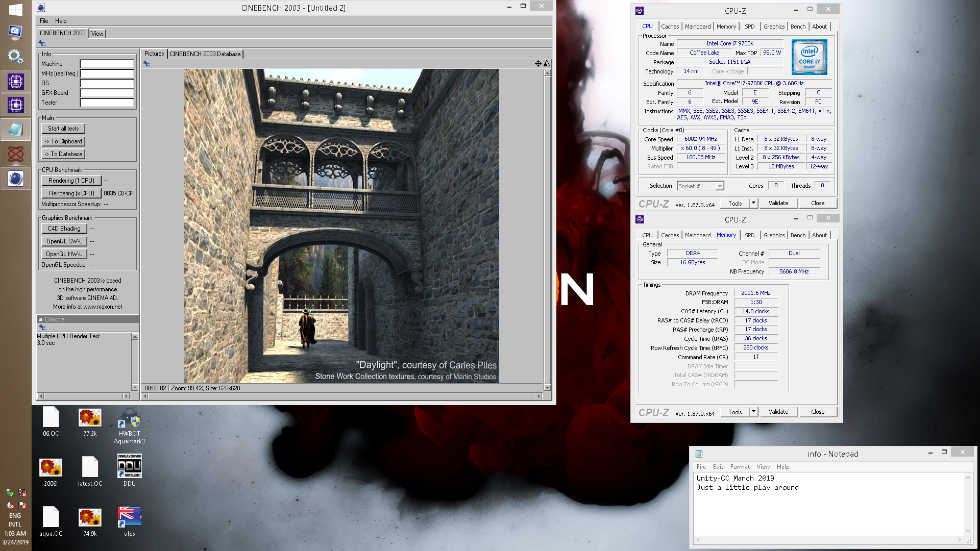980x551 pixels.
Task: Click the pin icon in Pictures panel
Action: [146, 64]
